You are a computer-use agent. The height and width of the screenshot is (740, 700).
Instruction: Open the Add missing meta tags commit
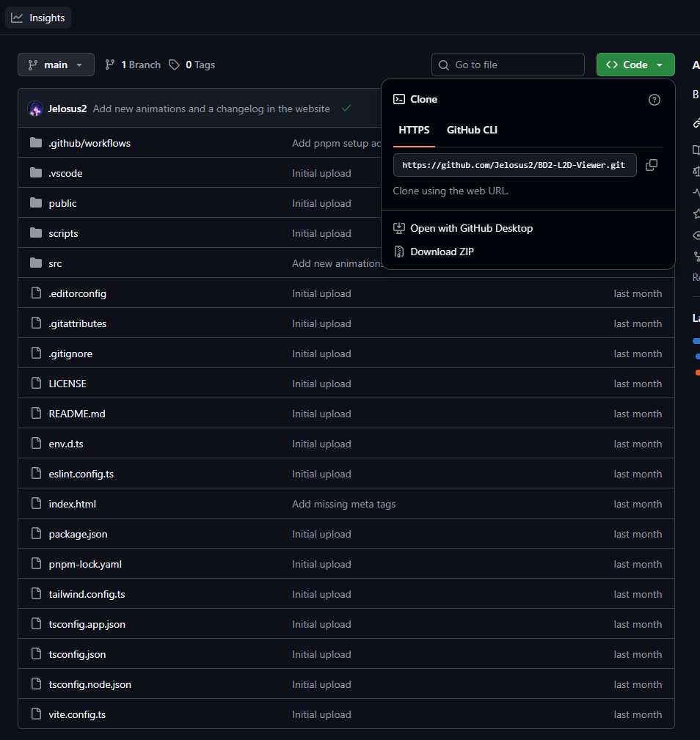click(343, 505)
